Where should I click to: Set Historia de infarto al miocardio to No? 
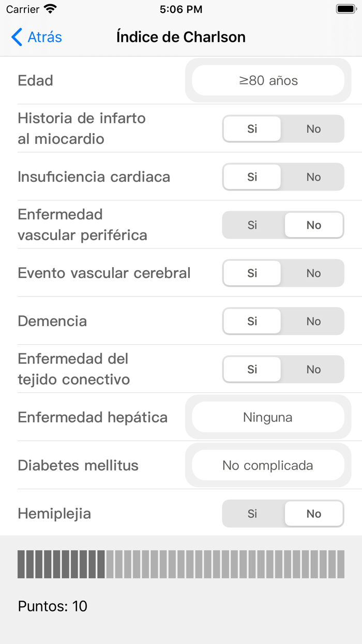(x=313, y=129)
